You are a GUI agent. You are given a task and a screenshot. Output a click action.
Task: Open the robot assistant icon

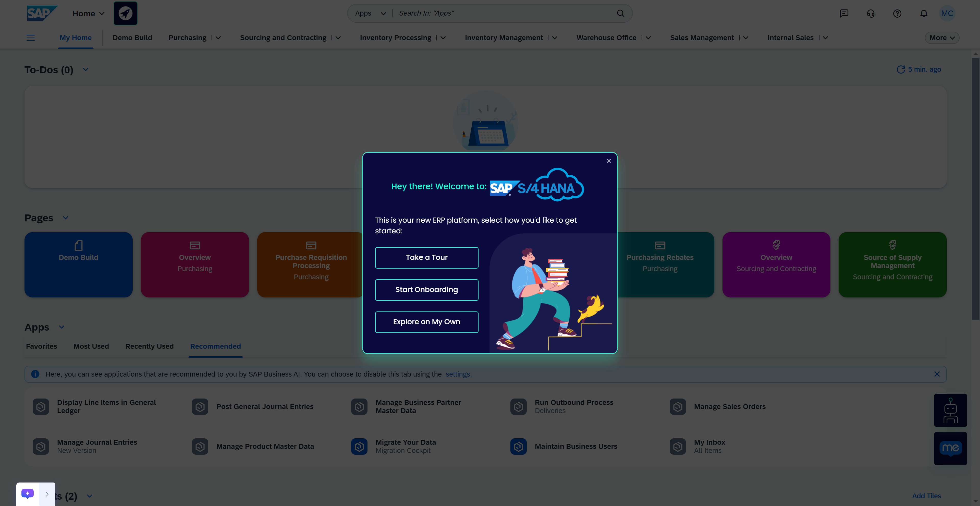950,410
